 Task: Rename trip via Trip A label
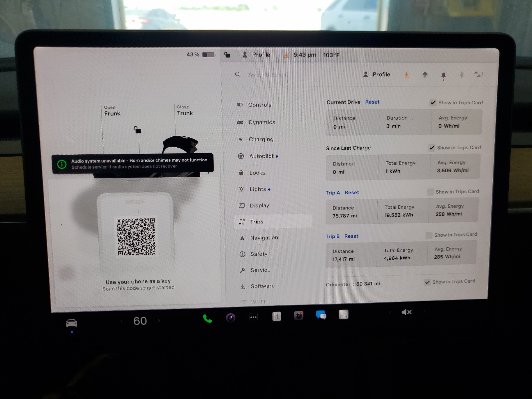click(332, 193)
